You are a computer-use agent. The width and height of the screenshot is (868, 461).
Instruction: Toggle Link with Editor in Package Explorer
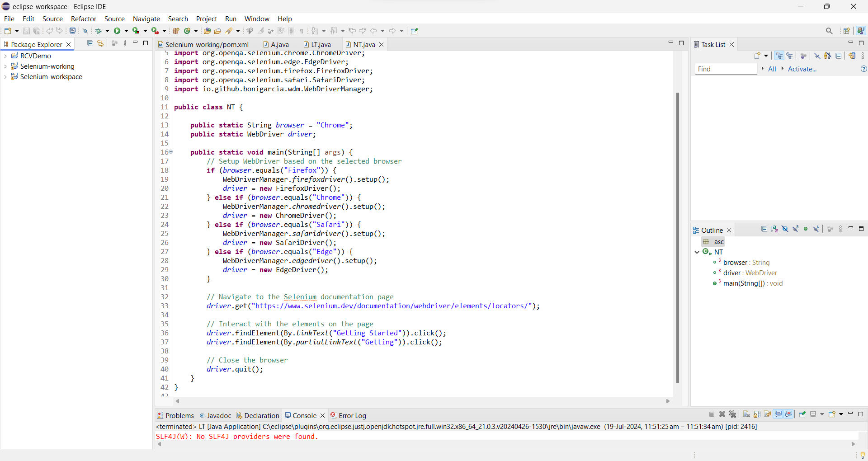pyautogui.click(x=100, y=43)
